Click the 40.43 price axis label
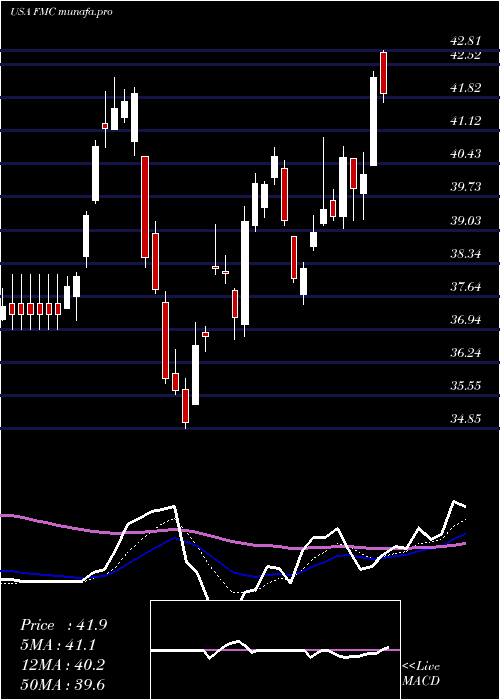 (x=465, y=154)
